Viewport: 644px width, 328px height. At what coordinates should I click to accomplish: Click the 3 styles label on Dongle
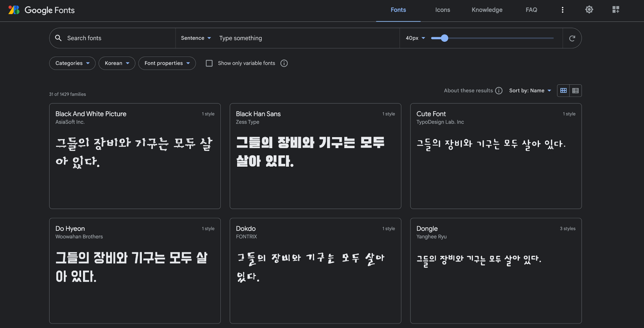pos(568,229)
